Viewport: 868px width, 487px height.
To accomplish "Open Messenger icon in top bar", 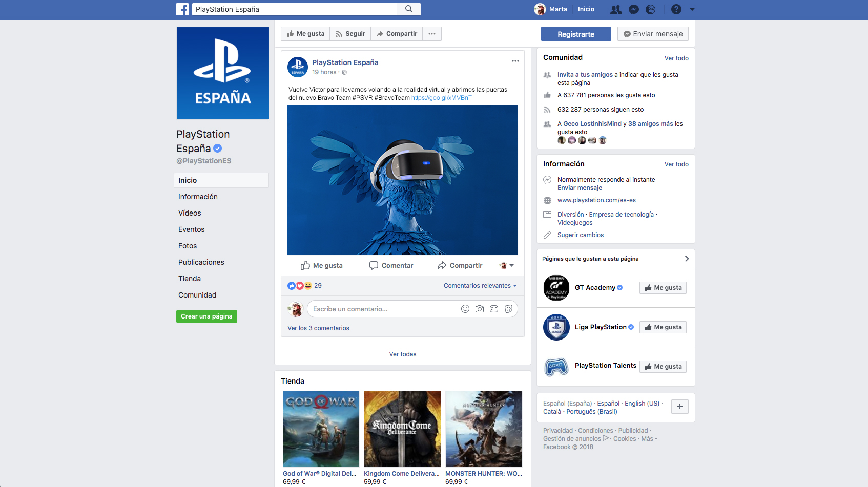I will (x=634, y=9).
